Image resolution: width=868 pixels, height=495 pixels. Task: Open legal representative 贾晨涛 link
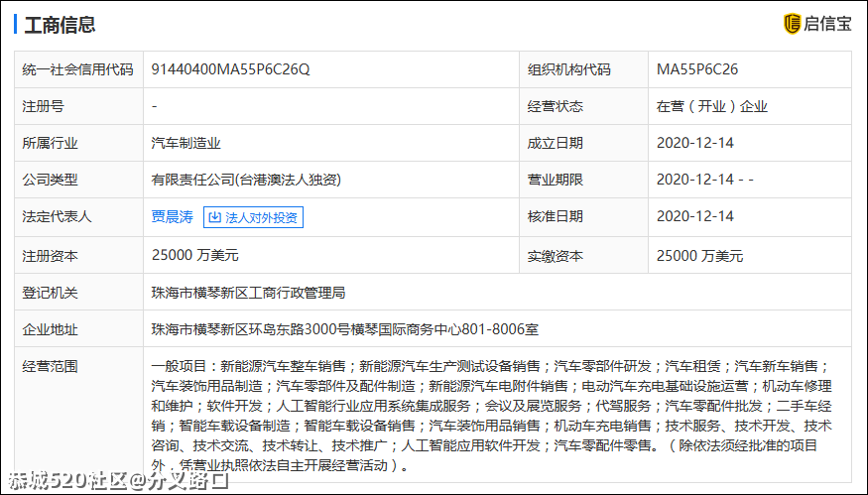tap(173, 217)
